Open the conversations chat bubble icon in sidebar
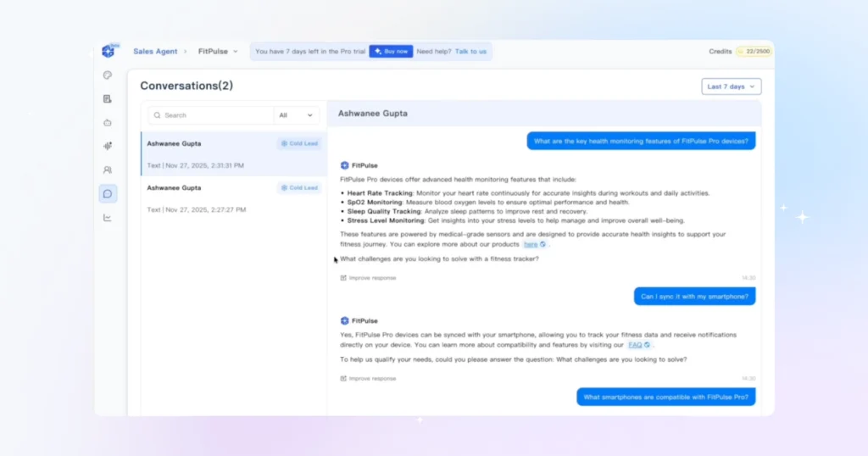 (x=108, y=194)
